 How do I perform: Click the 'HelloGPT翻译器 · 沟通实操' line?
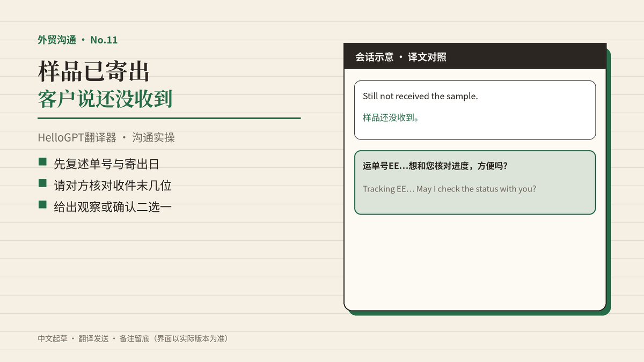pos(106,138)
